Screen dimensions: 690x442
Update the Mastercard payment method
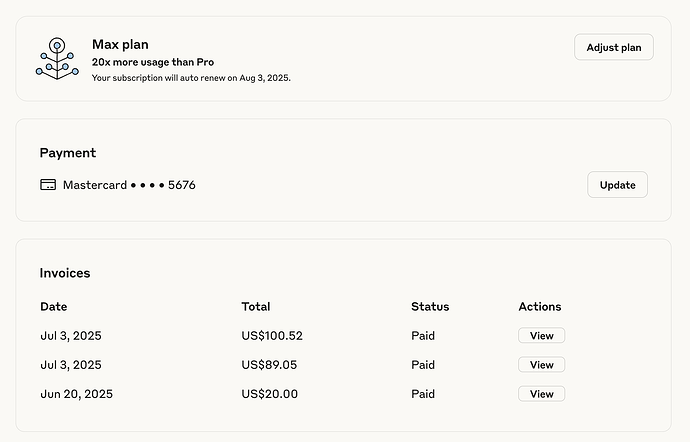click(x=617, y=184)
